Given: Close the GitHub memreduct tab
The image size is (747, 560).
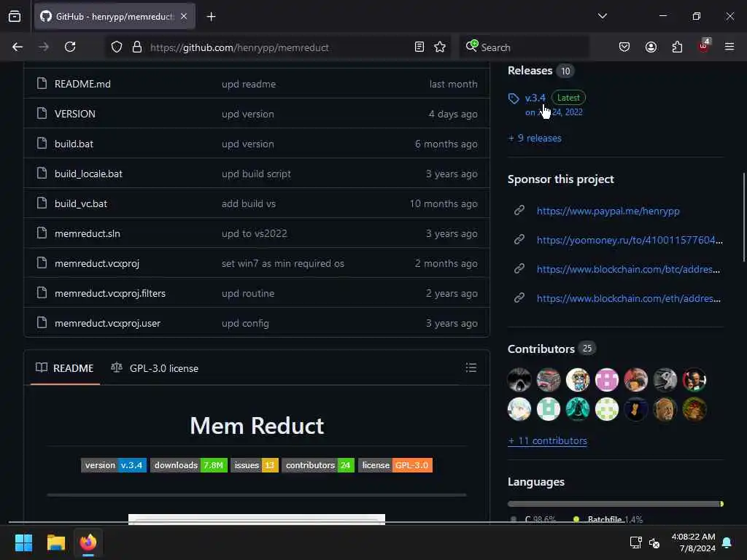Looking at the screenshot, I should (x=184, y=16).
